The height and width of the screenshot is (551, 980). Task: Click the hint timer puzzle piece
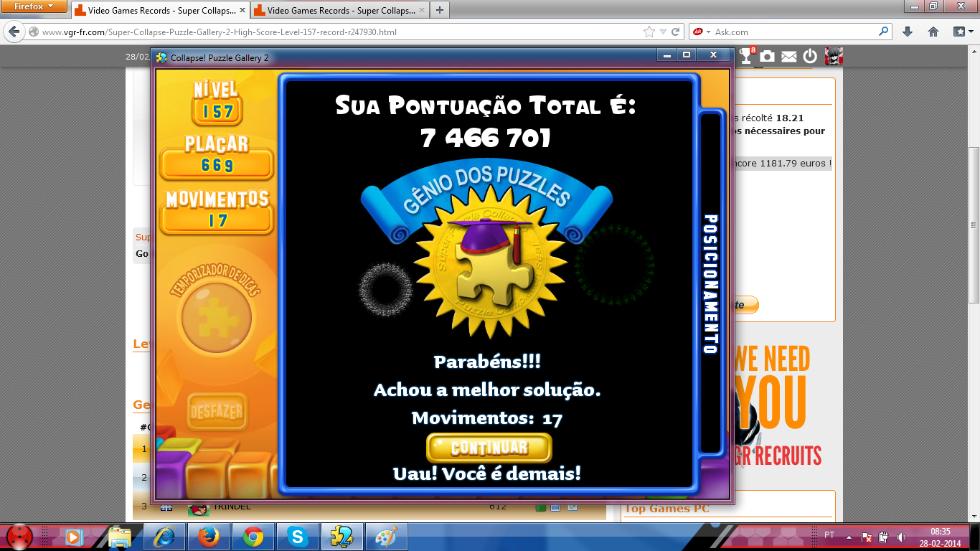coord(217,316)
